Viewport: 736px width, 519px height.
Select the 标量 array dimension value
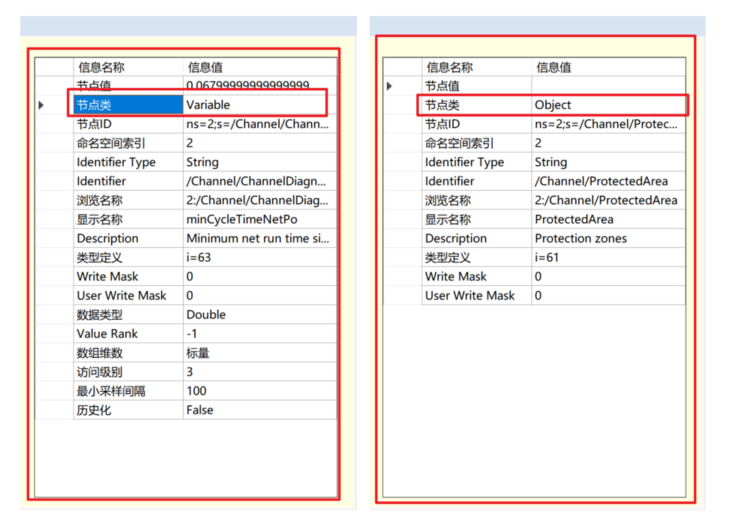198,353
